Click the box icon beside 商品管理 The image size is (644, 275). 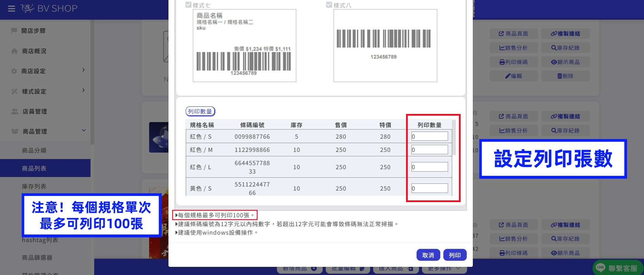[15, 131]
